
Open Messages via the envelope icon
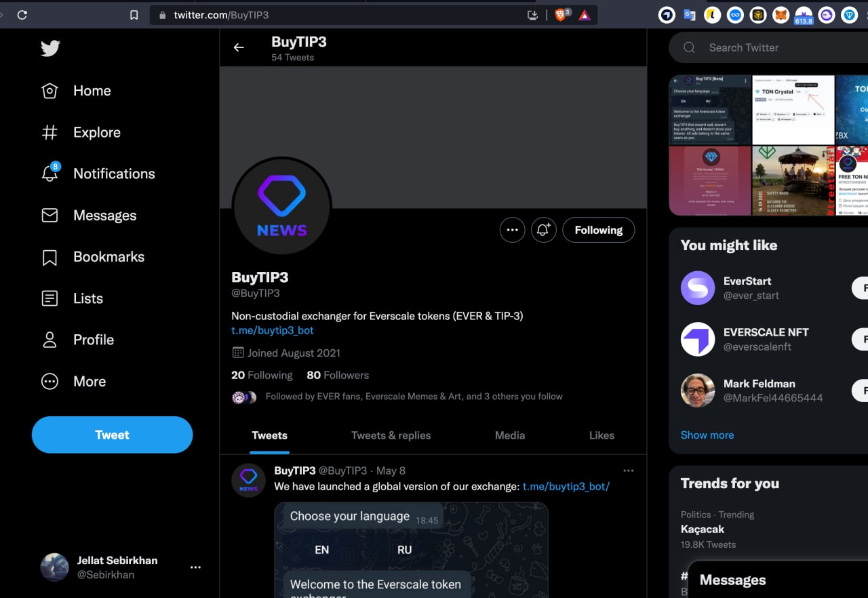(50, 216)
